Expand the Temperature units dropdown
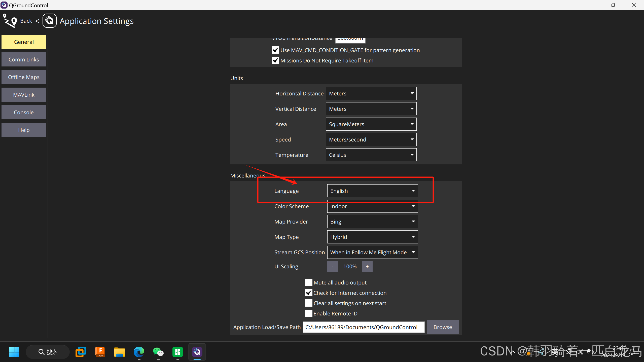The width and height of the screenshot is (644, 362). (x=371, y=155)
